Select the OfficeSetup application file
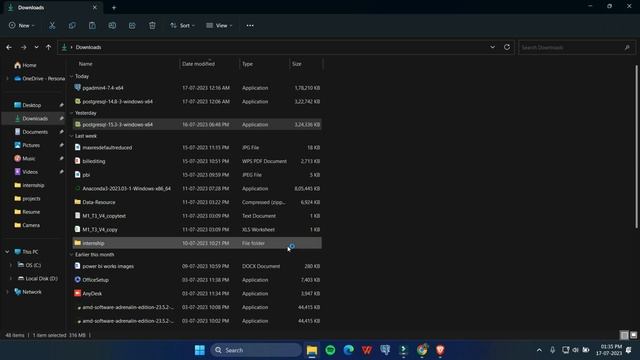 [x=197, y=280]
